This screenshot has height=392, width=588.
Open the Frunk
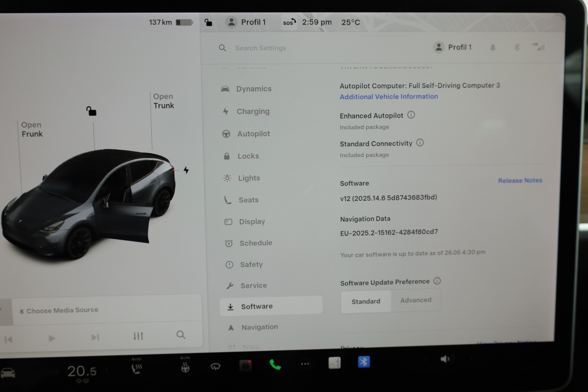tap(32, 129)
